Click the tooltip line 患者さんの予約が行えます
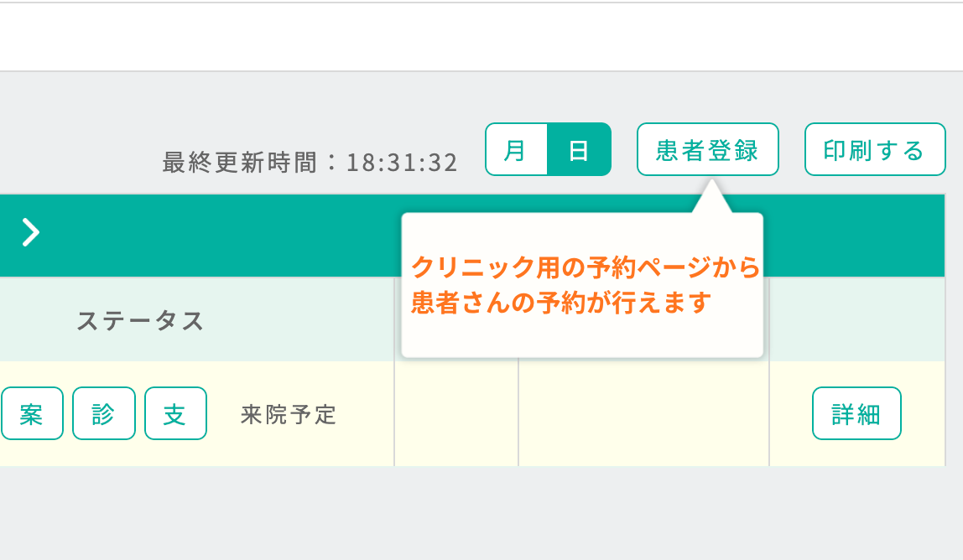Screen dimensions: 963x560 [561, 303]
